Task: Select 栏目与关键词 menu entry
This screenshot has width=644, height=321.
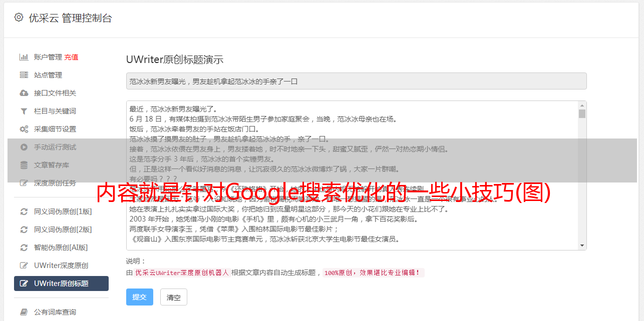Action: [x=55, y=111]
